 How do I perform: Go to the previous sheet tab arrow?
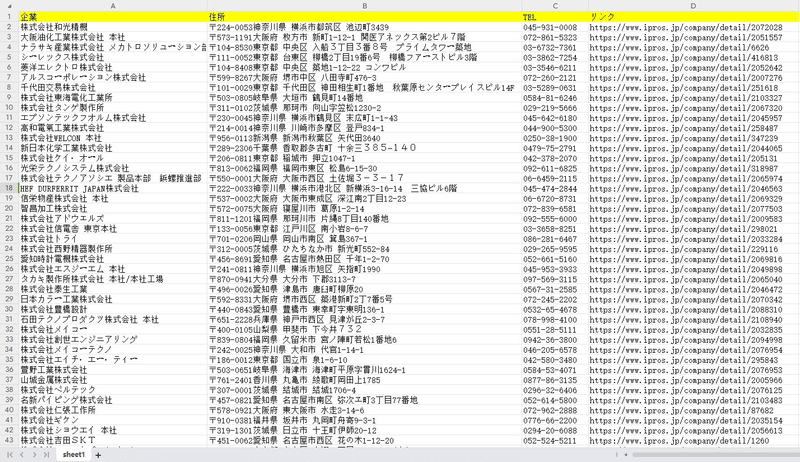pyautogui.click(x=21, y=454)
